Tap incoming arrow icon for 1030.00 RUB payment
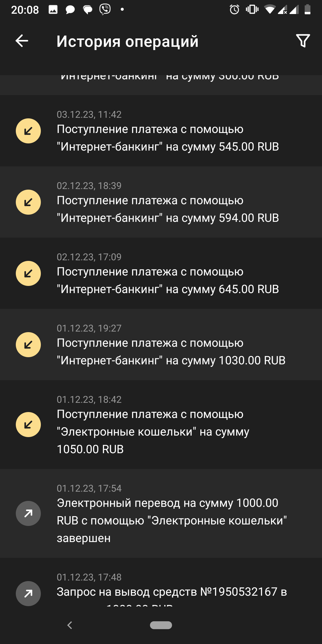The image size is (322, 644). point(28,345)
